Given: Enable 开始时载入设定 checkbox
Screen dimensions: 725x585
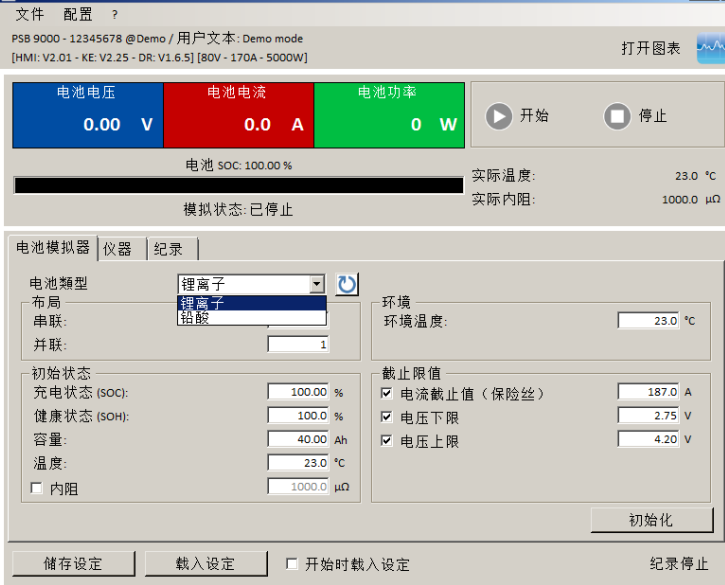Looking at the screenshot, I should [x=292, y=564].
